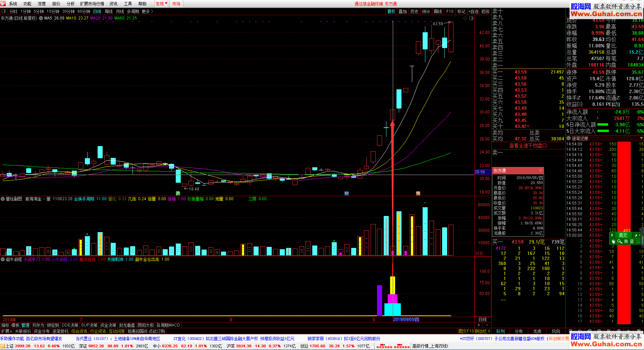Select 多周期 view
Screen dimensions: 644x350
[133, 11]
